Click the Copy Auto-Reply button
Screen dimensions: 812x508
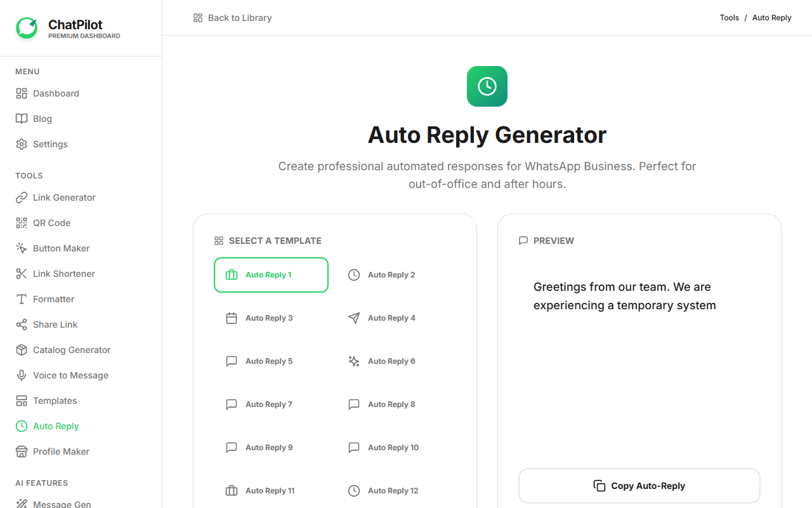point(639,485)
